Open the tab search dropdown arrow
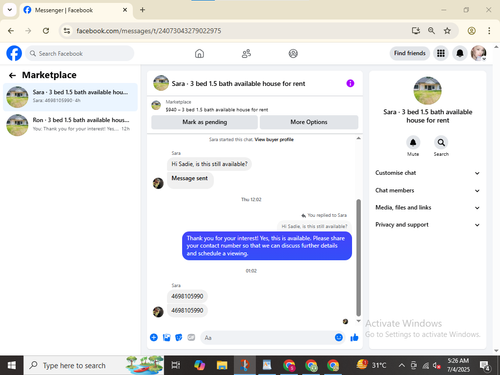This screenshot has height=375, width=500. pos(10,10)
